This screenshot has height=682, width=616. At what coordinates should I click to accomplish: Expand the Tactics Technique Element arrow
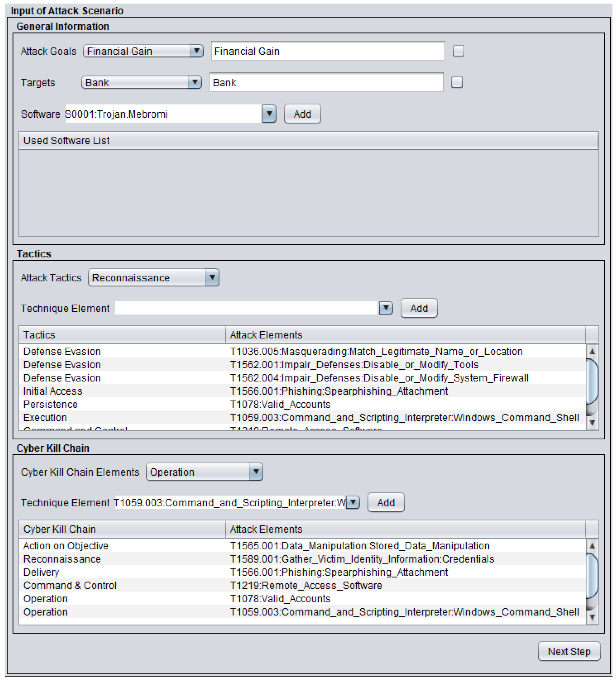(386, 308)
